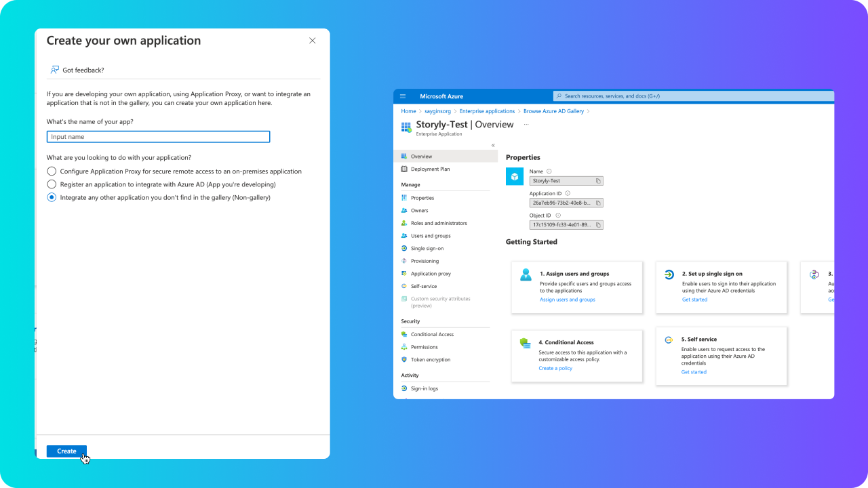The height and width of the screenshot is (488, 868).
Task: Click the Owners icon in the sidebar
Action: [404, 211]
